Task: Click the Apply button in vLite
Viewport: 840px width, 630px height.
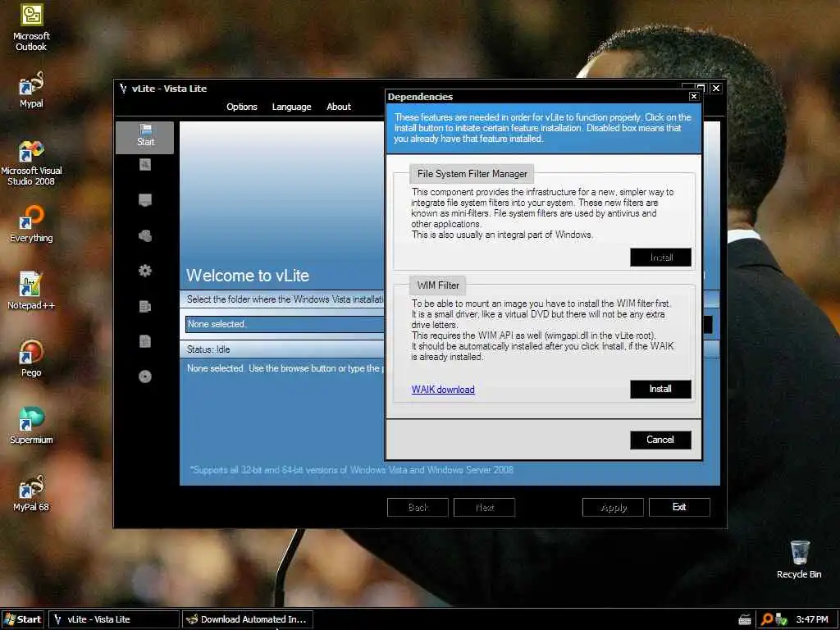Action: 613,507
